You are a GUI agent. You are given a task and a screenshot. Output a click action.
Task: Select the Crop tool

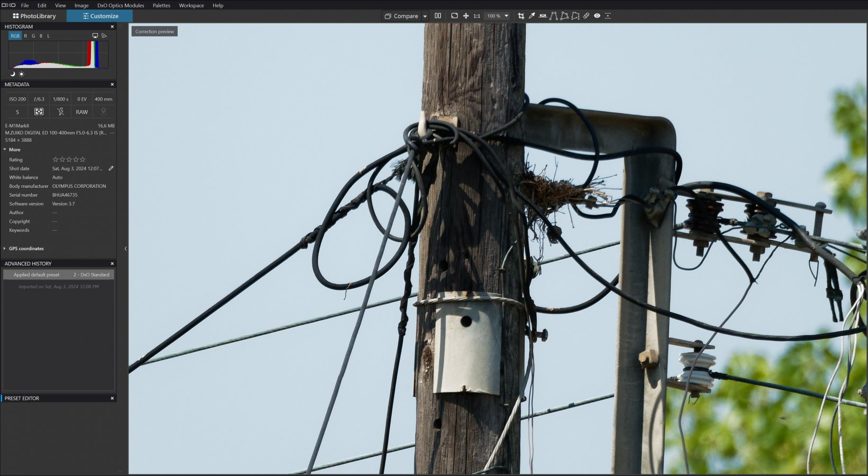[x=521, y=16]
